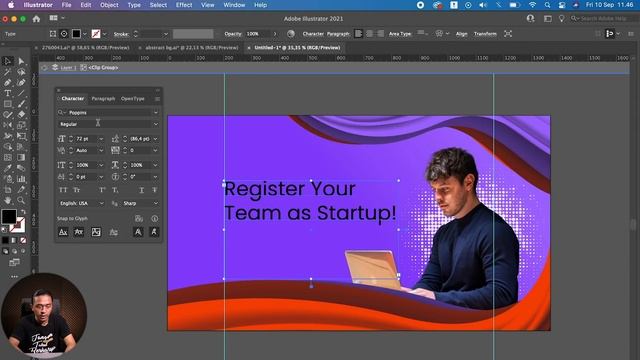Image resolution: width=640 pixels, height=360 pixels.
Task: Open the leading 86,4 pt dropdown
Action: pos(156,139)
